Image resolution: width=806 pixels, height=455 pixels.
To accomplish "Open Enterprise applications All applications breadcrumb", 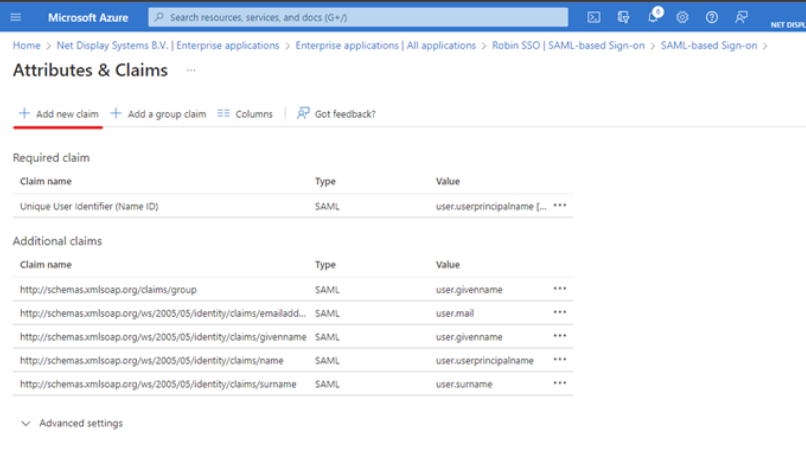I will tap(386, 46).
